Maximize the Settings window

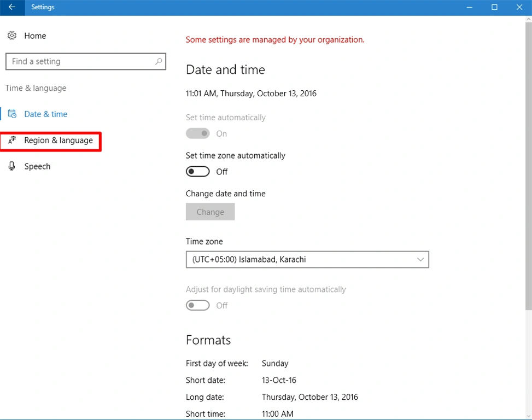click(494, 7)
